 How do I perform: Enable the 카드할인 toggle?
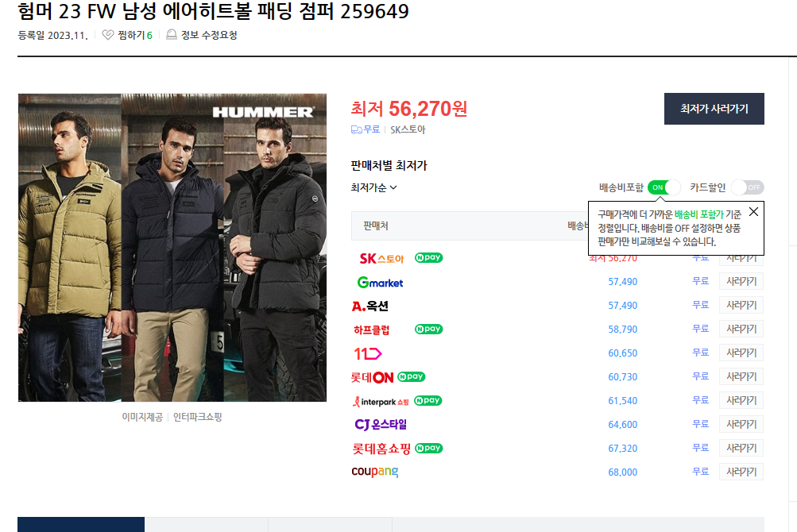[747, 187]
